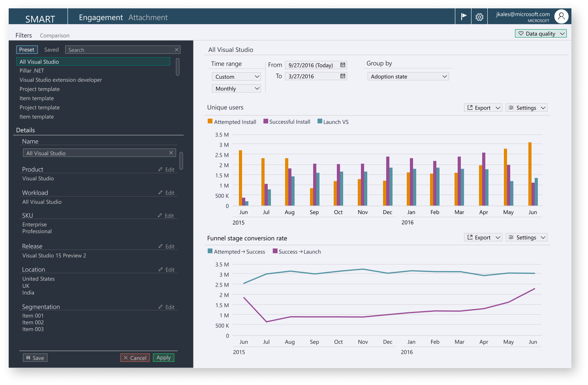Toggle Attempted Install legend swatch
The width and height of the screenshot is (588, 385).
coord(210,121)
